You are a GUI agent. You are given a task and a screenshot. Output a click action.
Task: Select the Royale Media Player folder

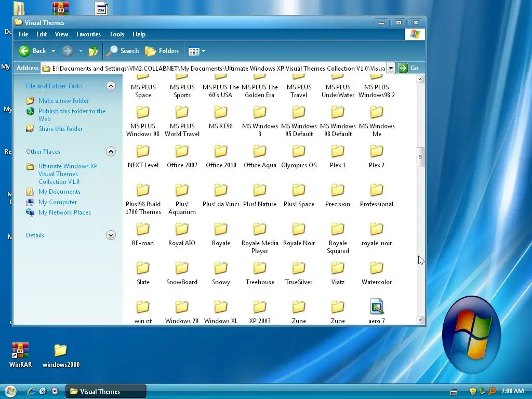[x=260, y=238]
